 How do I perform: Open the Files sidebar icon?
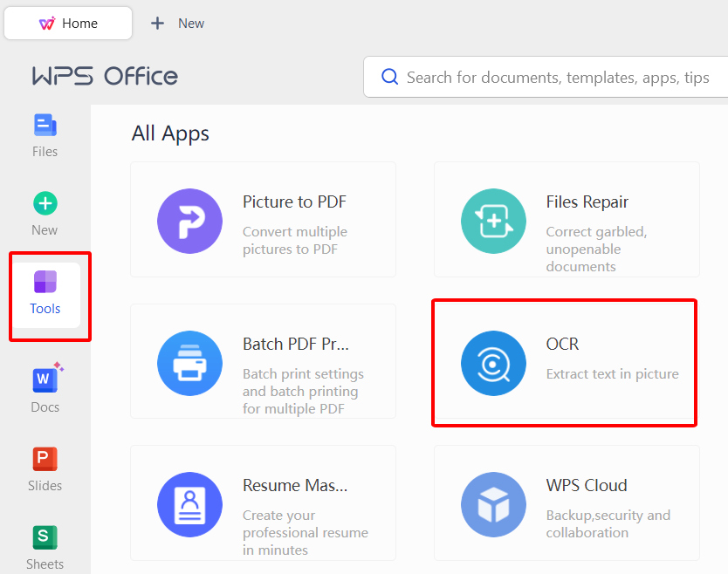tap(45, 126)
